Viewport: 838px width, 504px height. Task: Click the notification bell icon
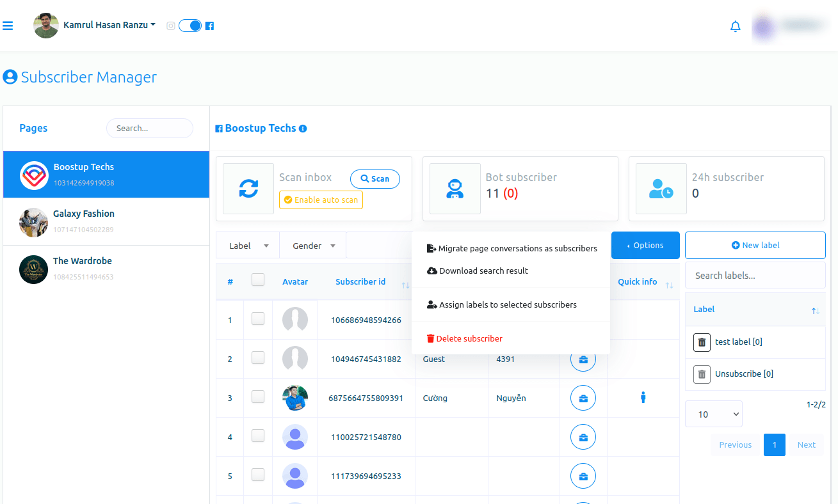(x=735, y=26)
